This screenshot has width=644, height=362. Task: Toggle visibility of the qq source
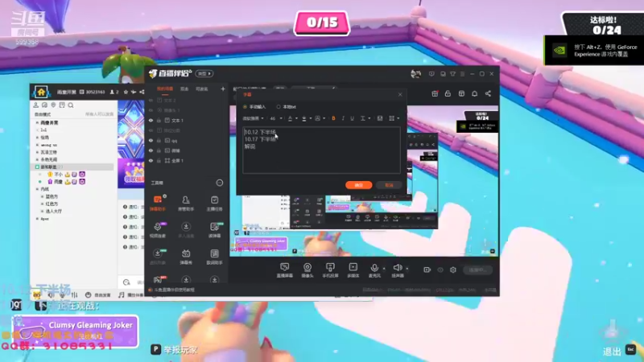(x=151, y=140)
